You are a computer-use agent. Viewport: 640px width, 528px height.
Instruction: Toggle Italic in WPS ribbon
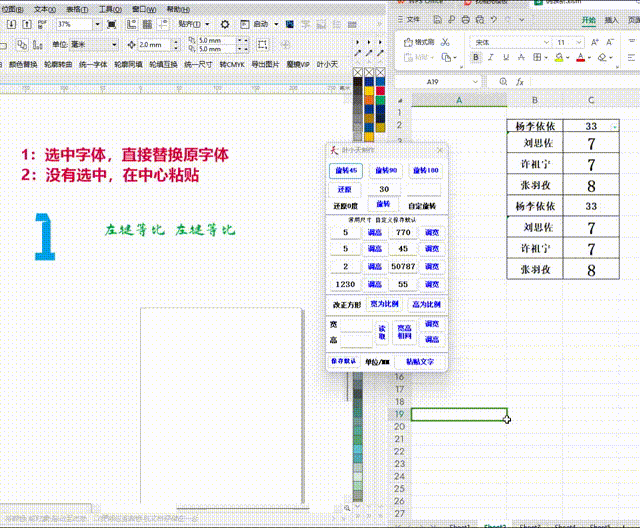pos(491,58)
